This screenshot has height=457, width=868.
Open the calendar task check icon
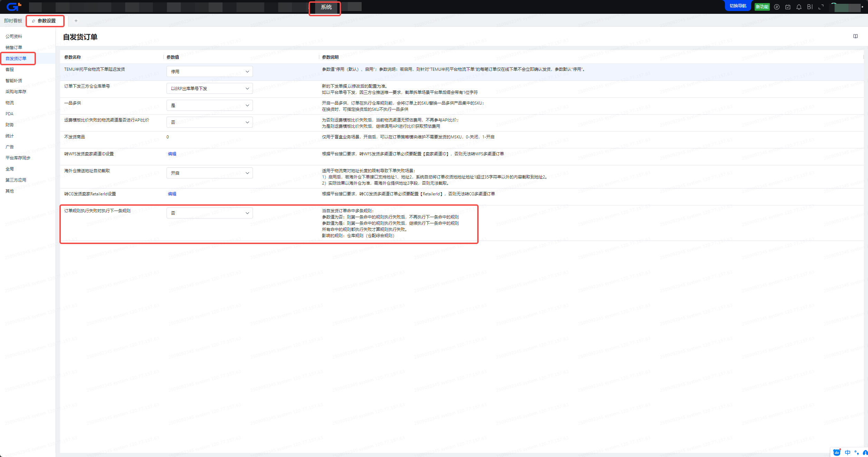788,7
